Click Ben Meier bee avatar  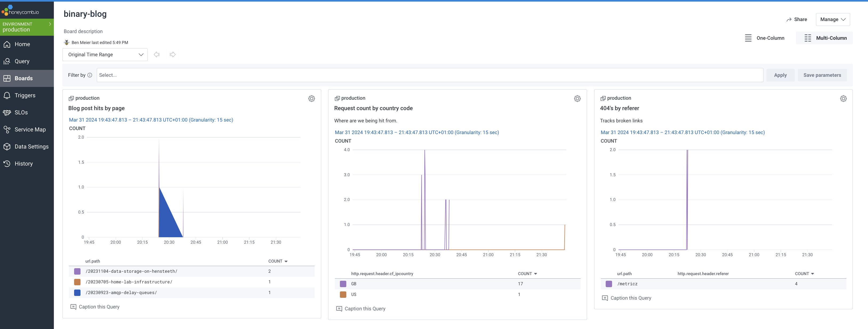(67, 42)
